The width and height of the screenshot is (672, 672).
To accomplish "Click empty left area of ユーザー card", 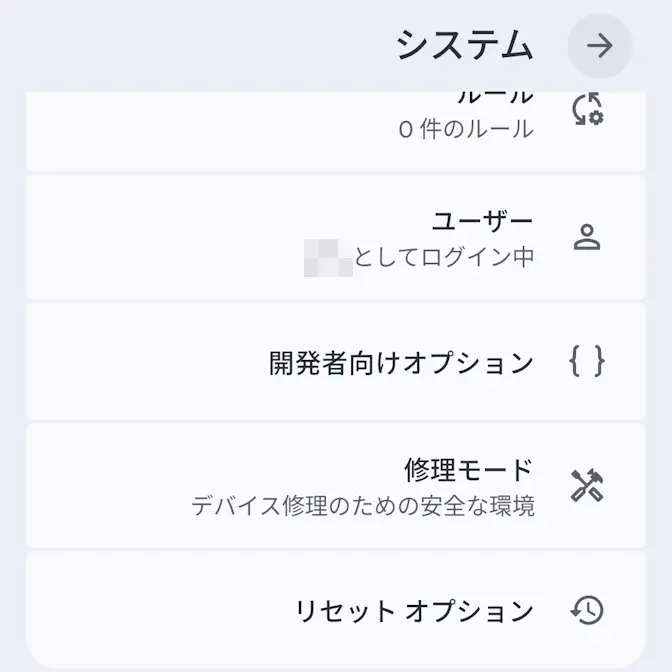I will [140, 238].
